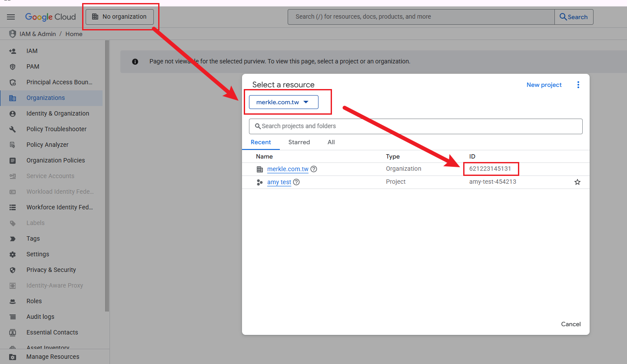Click the organization icon in merkle.com.tw row
The height and width of the screenshot is (364, 627).
coord(260,169)
